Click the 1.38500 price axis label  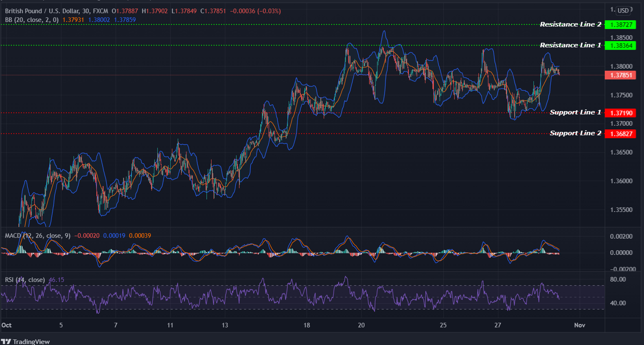pos(621,37)
